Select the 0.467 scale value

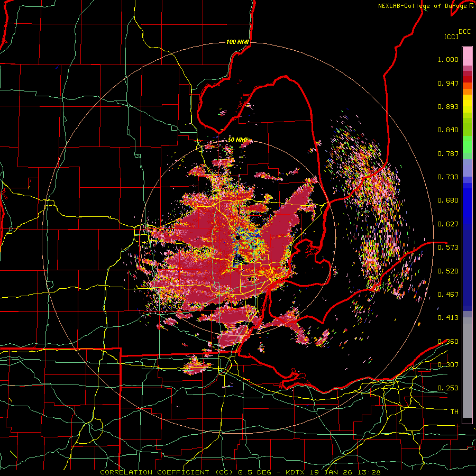(448, 294)
